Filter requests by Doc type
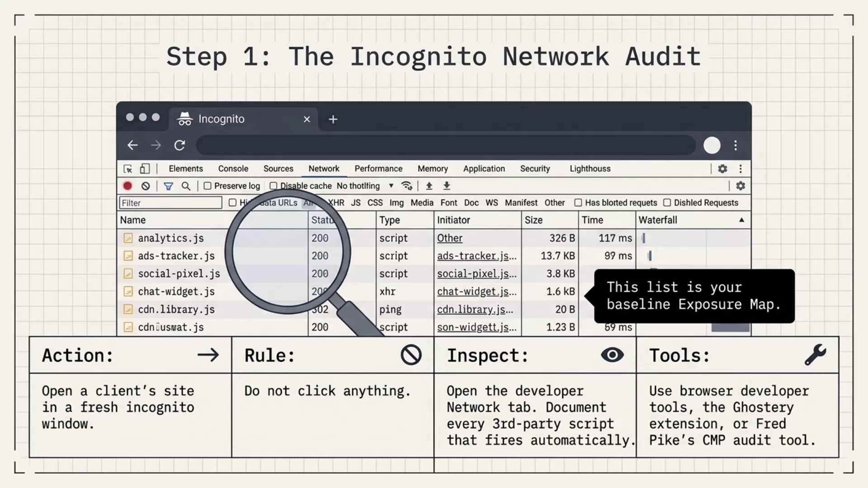 pos(471,203)
